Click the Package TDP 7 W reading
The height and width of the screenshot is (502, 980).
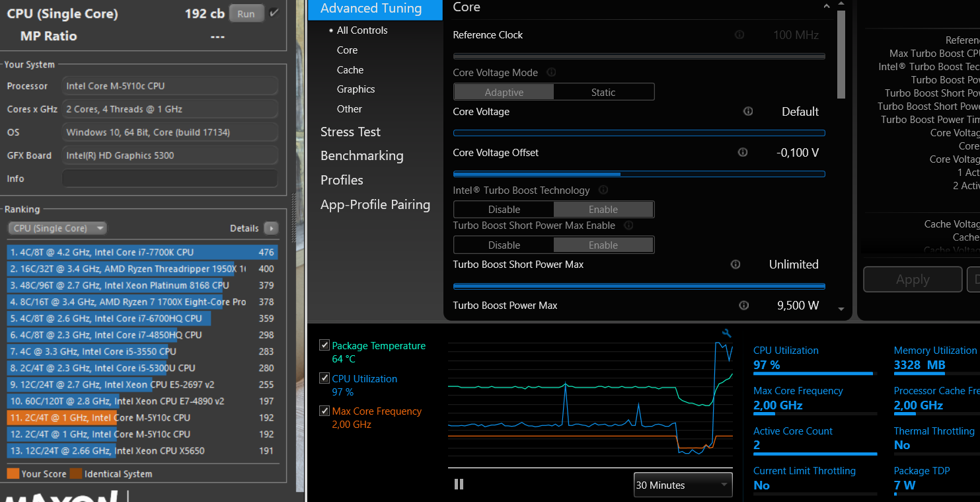pos(905,485)
